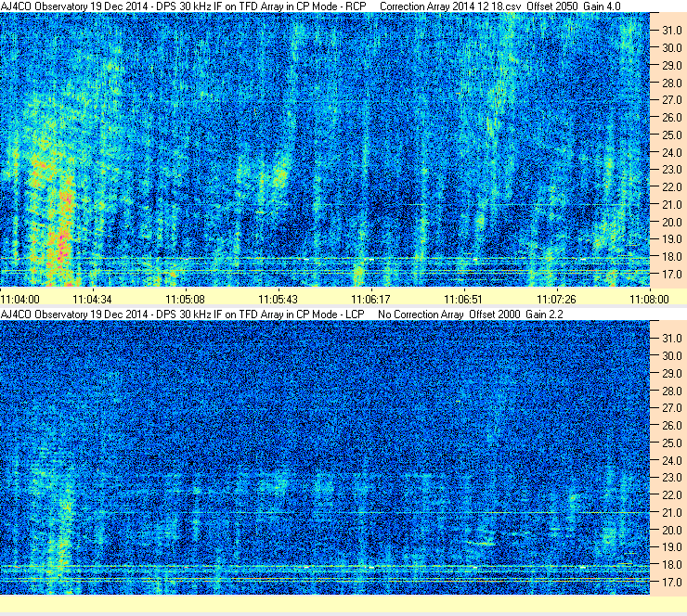Click 27.0 on the RCP frequency axis
The height and width of the screenshot is (616, 687).
[x=671, y=100]
